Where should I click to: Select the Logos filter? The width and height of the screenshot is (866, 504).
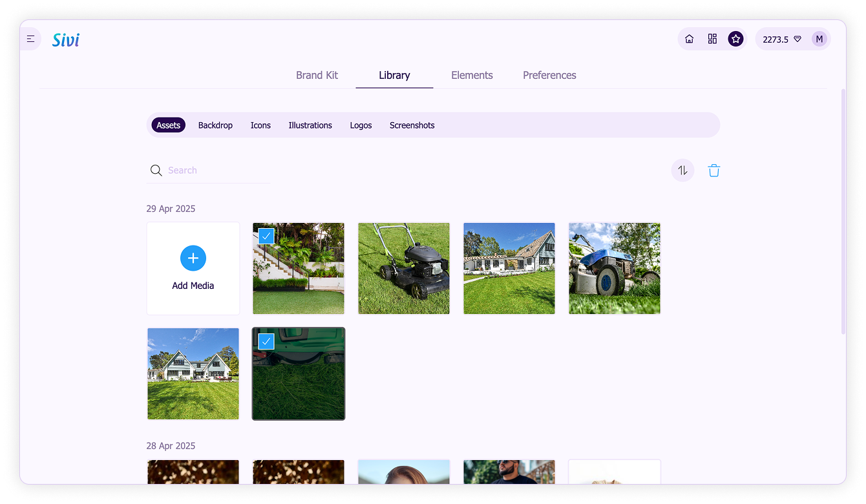pos(361,125)
